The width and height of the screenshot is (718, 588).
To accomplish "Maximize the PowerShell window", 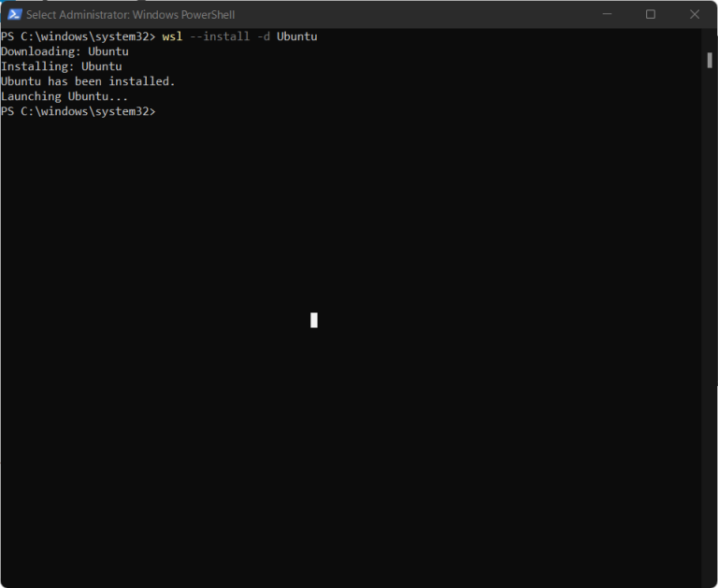I will (x=651, y=14).
